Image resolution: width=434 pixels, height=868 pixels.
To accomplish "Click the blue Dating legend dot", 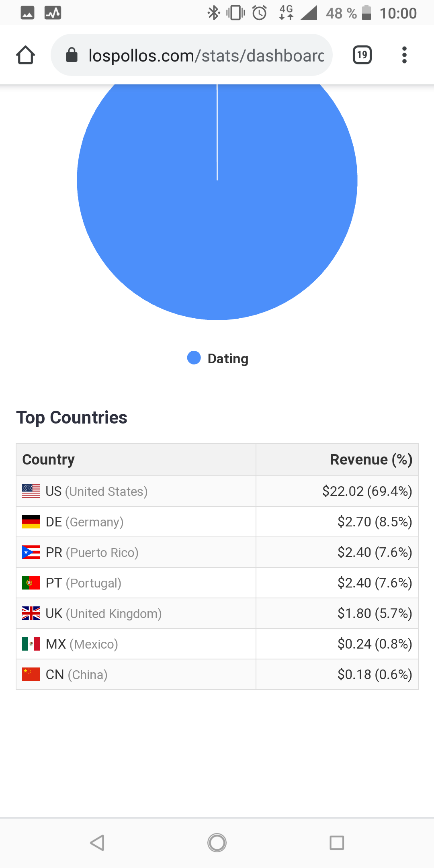I will (194, 358).
